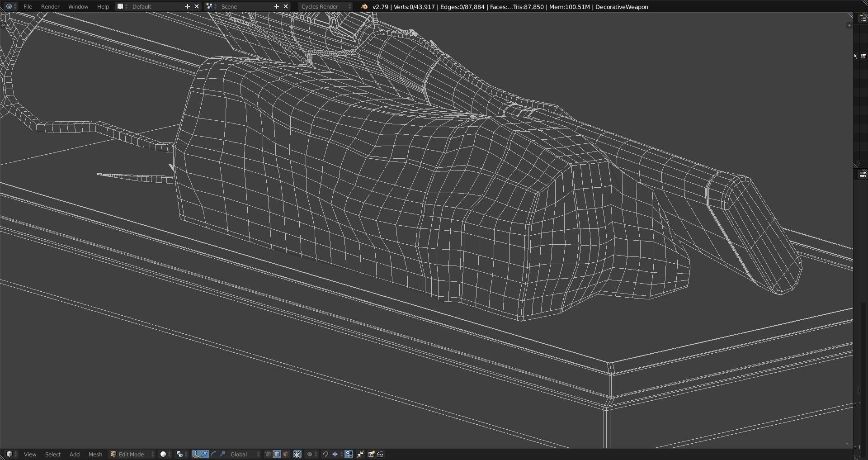This screenshot has height=460, width=868.
Task: Toggle snap during transform magnet icon
Action: point(325,454)
